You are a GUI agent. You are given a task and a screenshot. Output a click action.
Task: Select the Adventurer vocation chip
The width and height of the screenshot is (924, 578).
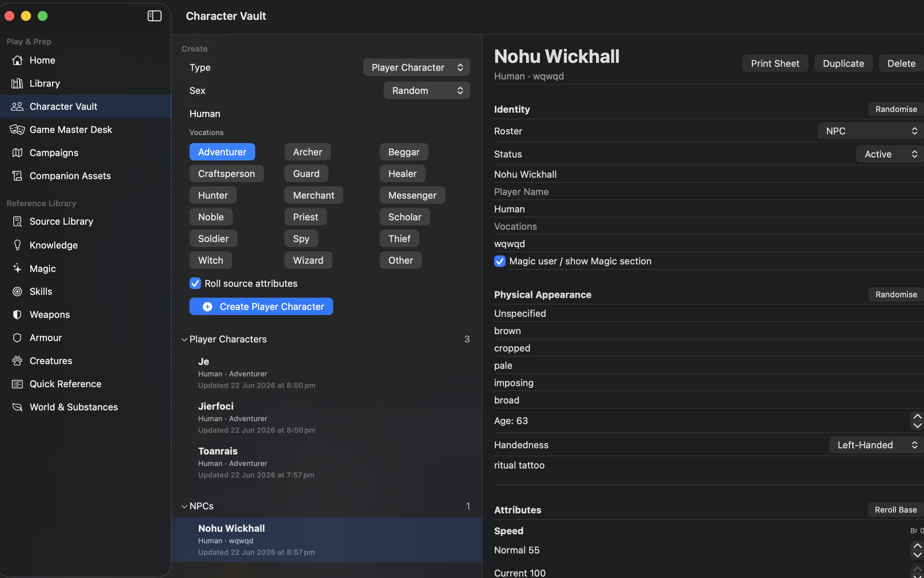pyautogui.click(x=222, y=152)
